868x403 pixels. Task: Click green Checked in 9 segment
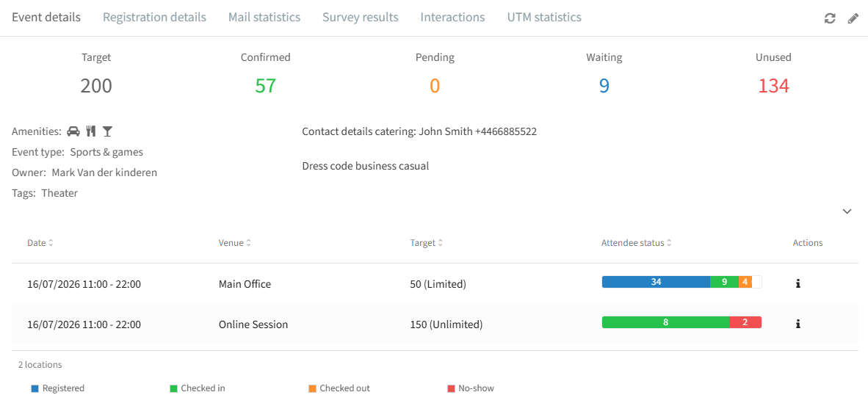click(x=724, y=282)
